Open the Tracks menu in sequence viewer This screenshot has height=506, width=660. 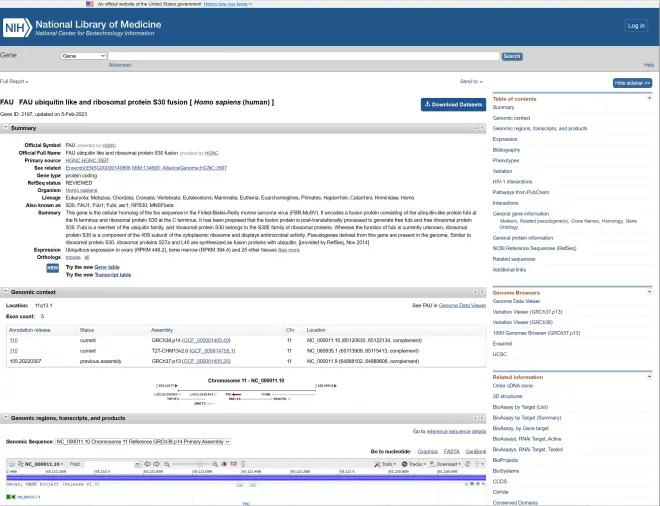(x=416, y=464)
